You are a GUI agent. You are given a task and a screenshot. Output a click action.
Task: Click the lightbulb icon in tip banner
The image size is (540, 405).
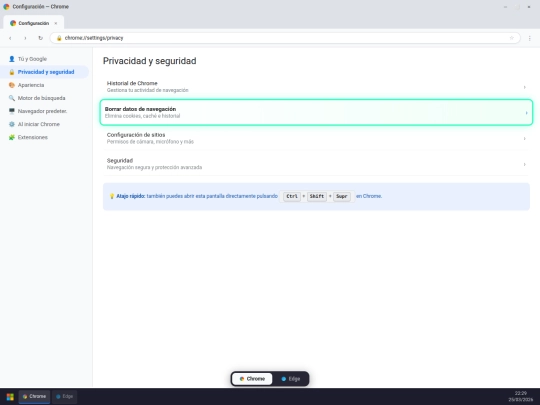click(x=112, y=196)
